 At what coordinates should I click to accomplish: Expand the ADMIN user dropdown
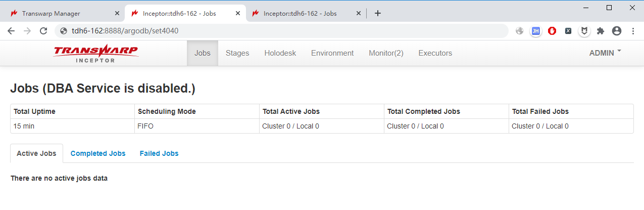click(x=605, y=53)
